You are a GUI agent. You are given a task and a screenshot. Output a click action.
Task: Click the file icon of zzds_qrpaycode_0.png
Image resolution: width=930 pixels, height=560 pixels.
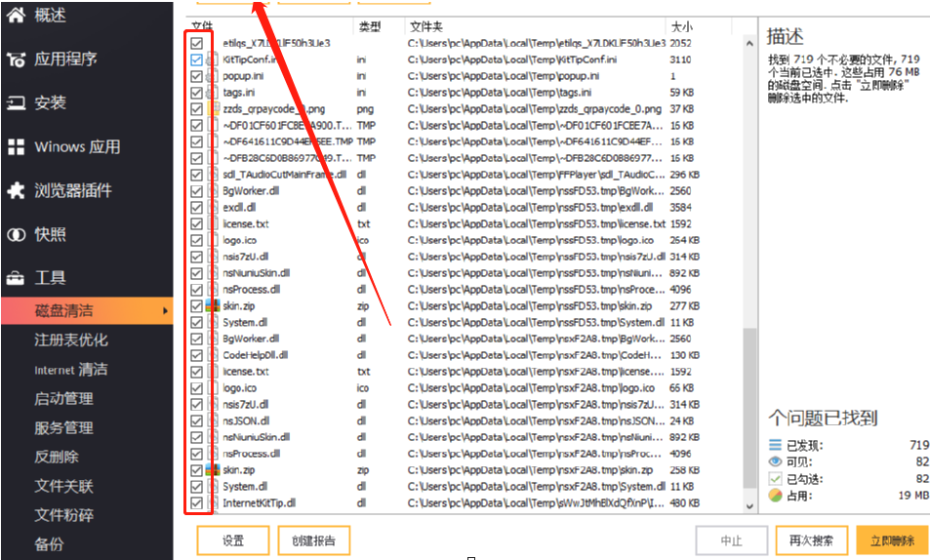[213, 109]
